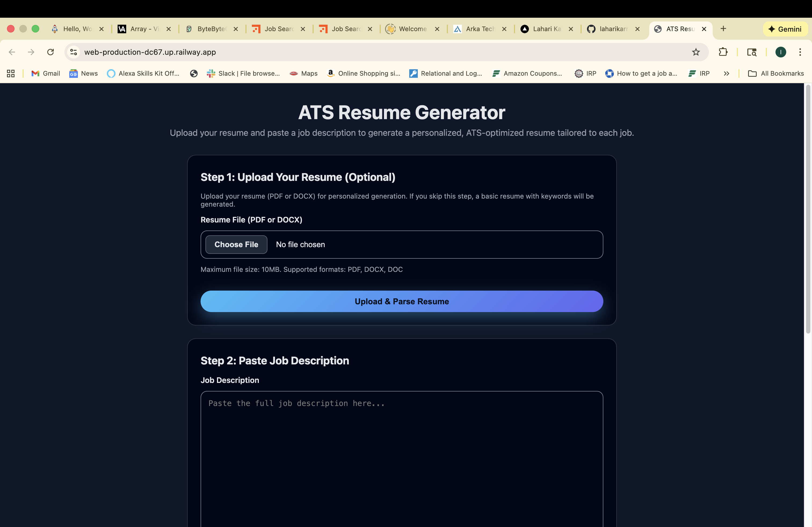Screen dimensions: 812x527
Task: Open the Slack file browser bookmark
Action: pyautogui.click(x=244, y=73)
